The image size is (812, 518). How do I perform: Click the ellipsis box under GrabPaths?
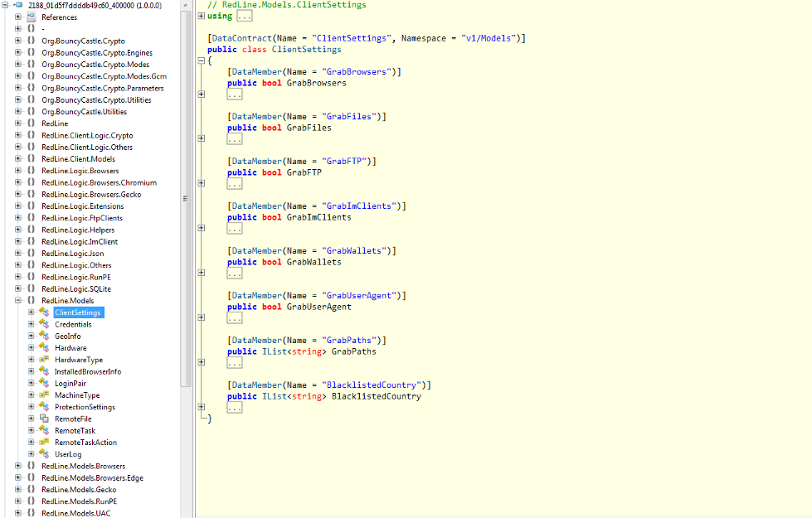[x=235, y=363]
